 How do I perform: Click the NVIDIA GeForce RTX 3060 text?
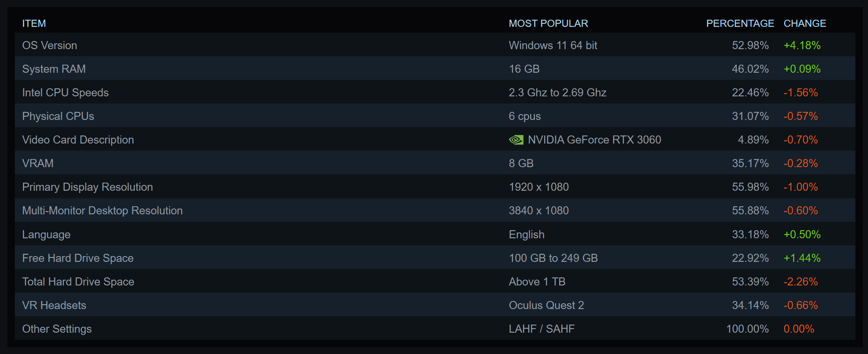tap(594, 140)
